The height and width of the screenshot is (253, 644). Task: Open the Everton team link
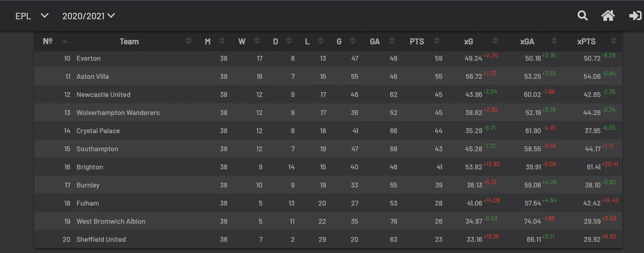click(88, 58)
